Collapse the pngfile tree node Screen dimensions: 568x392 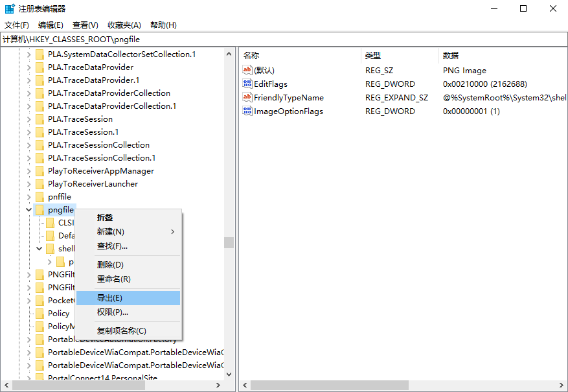coord(28,210)
